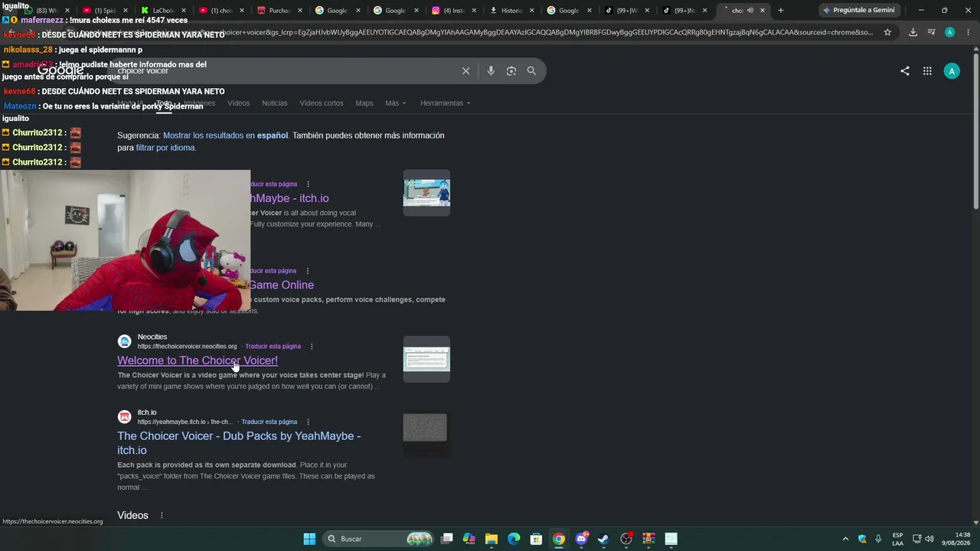Open the Chrome profile avatar in the toolbar
Image resolution: width=980 pixels, height=551 pixels.
(949, 32)
